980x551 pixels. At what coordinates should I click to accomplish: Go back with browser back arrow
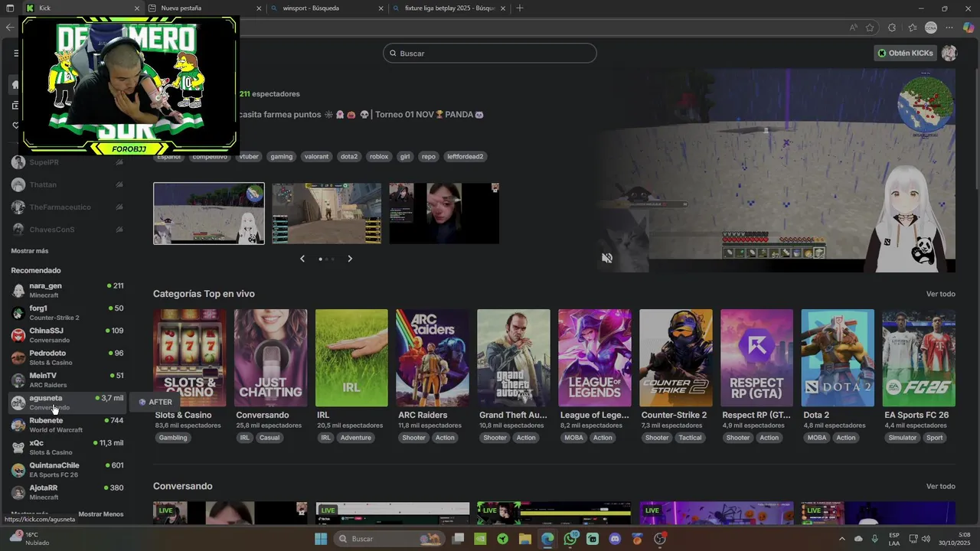(x=10, y=28)
